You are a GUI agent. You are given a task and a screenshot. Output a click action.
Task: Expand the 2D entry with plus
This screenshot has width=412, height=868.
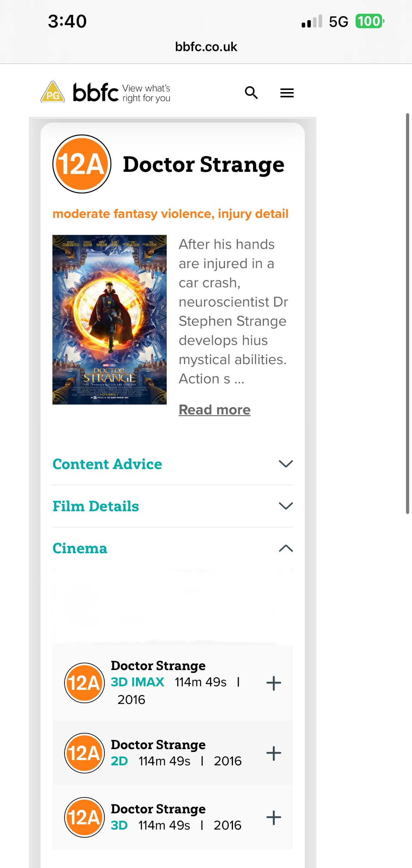tap(274, 753)
